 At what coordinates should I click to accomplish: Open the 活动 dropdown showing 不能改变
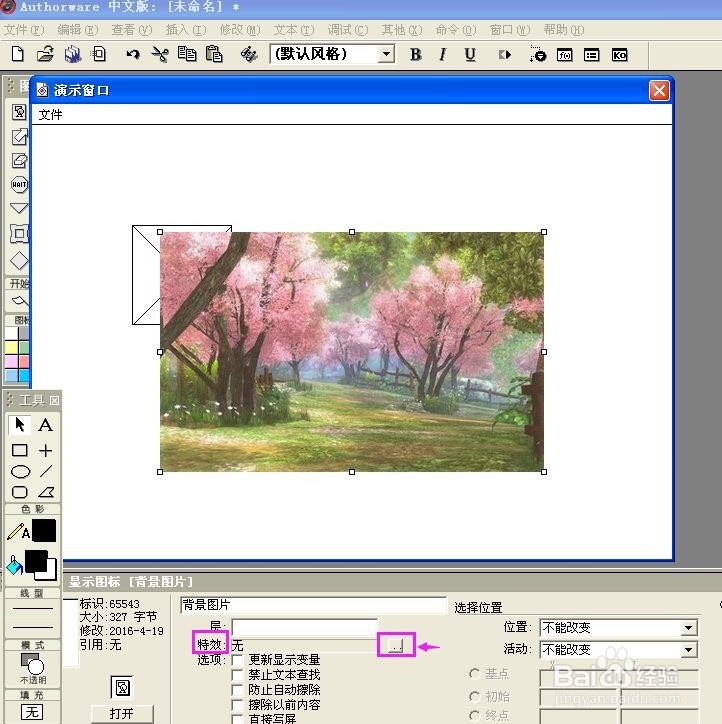click(x=688, y=650)
